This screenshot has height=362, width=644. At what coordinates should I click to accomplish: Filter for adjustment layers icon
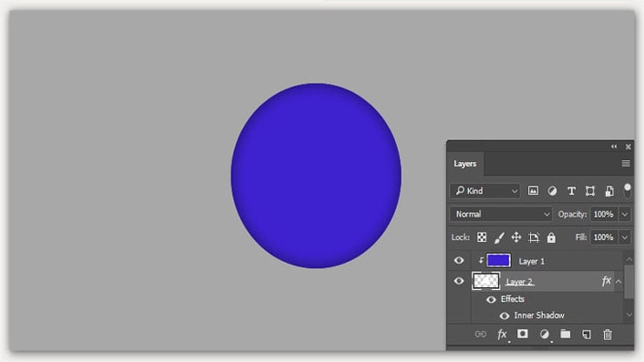pyautogui.click(x=552, y=191)
